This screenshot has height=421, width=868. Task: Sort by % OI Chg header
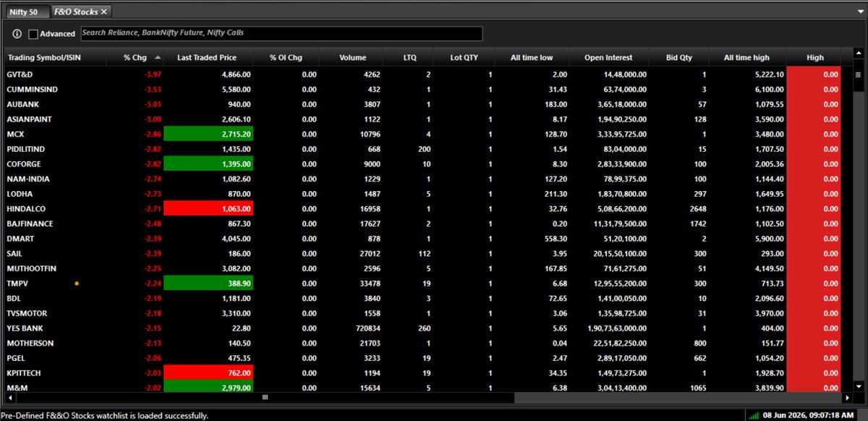click(286, 57)
